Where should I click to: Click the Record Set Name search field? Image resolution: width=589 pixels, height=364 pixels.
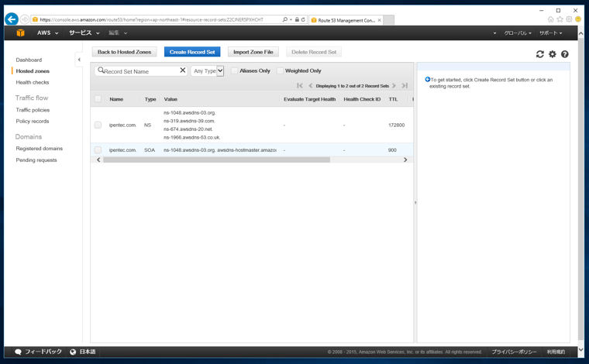click(x=141, y=71)
